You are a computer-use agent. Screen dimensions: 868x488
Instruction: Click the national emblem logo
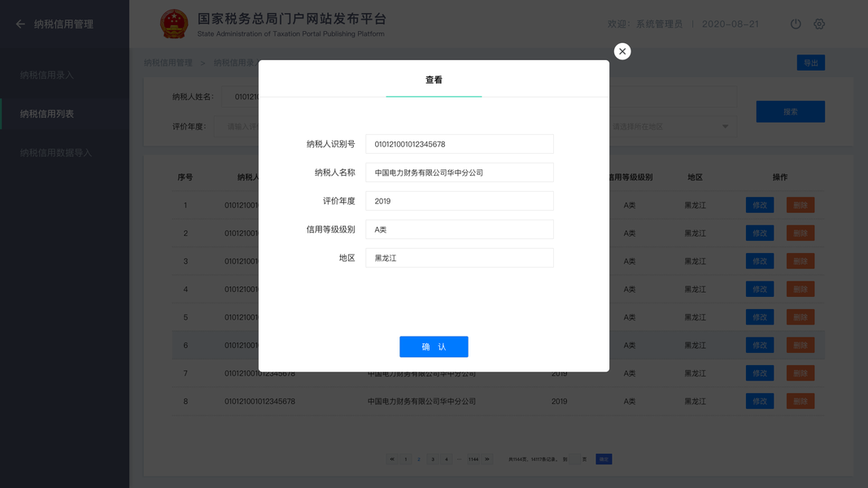point(174,24)
